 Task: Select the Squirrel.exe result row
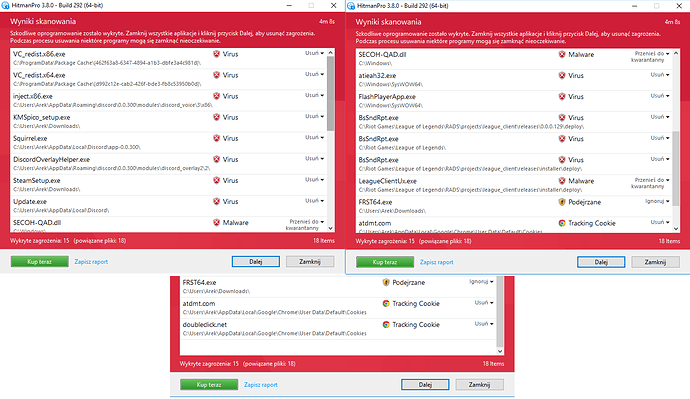[x=169, y=143]
